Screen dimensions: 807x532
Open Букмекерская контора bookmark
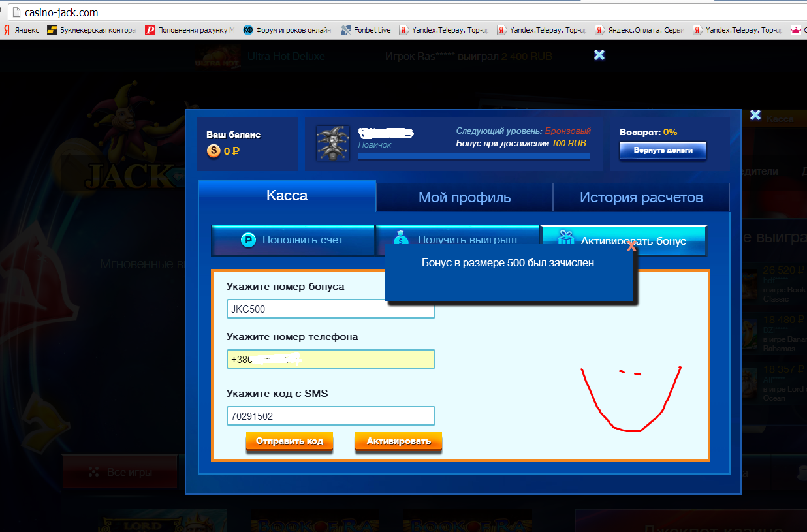pyautogui.click(x=91, y=30)
